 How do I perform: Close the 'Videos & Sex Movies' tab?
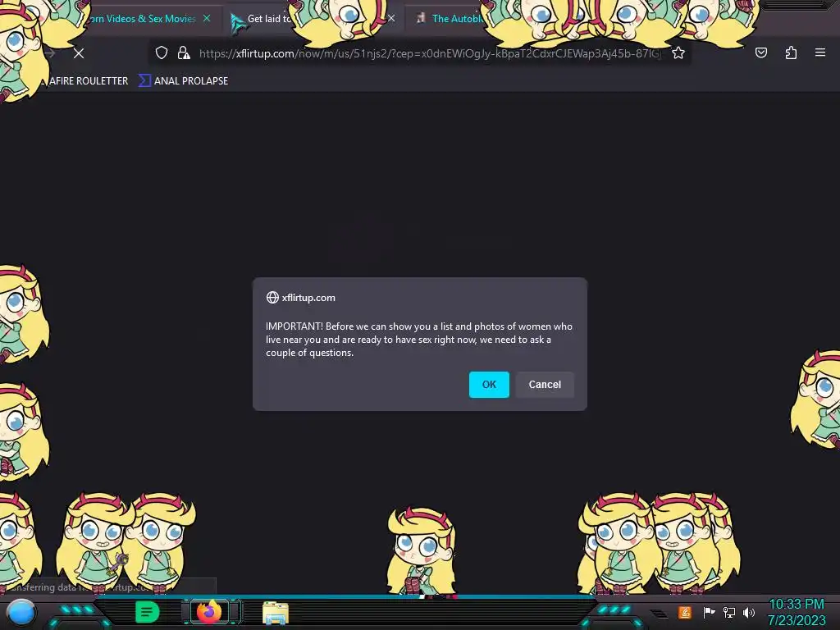207,18
